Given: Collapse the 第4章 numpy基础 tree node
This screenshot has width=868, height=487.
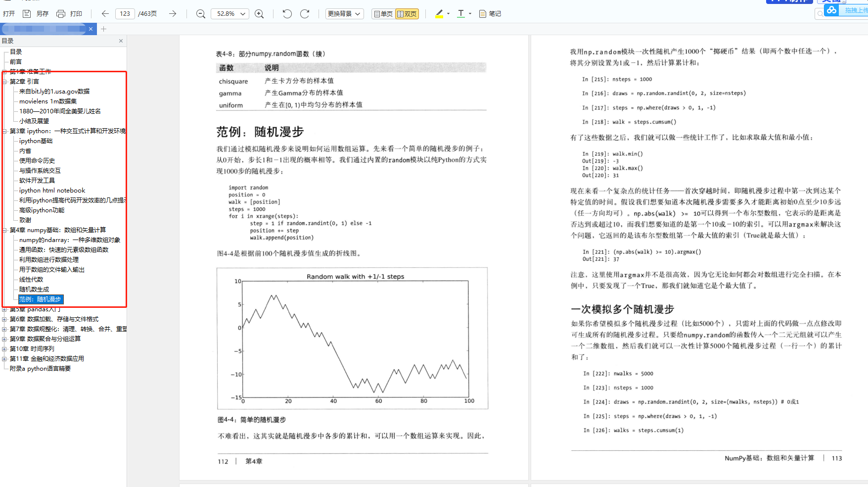Looking at the screenshot, I should (4, 230).
